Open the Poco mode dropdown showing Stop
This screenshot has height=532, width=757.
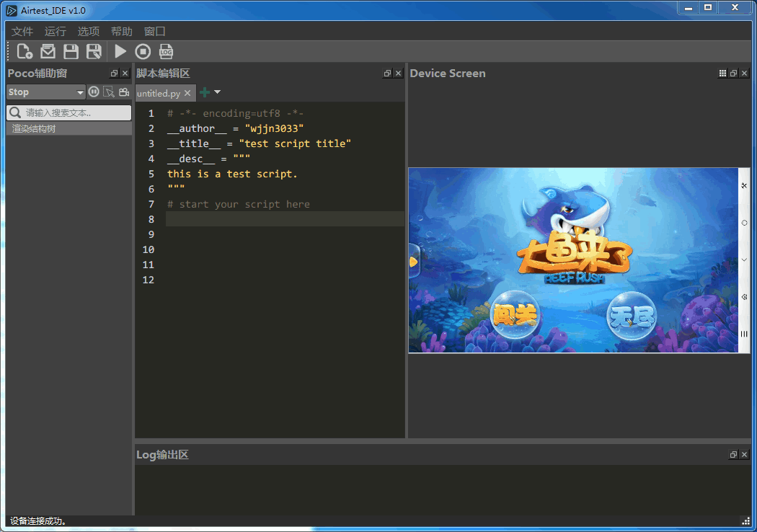(46, 92)
